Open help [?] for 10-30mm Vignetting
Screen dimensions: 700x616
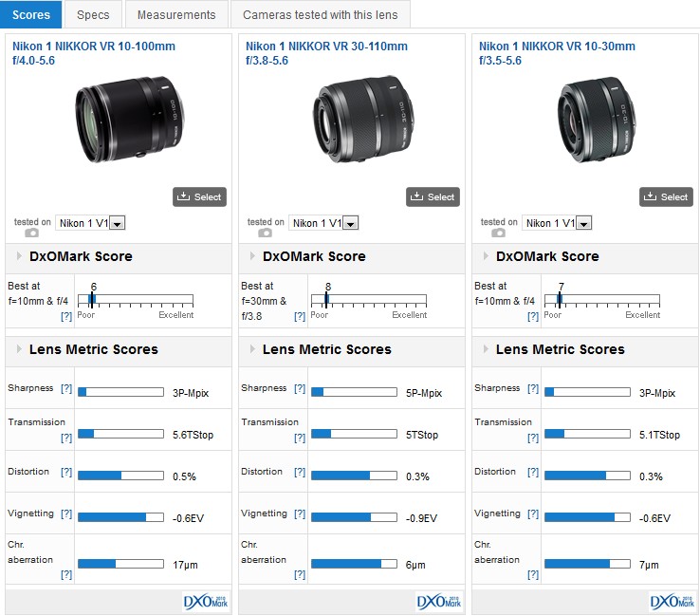tap(533, 513)
